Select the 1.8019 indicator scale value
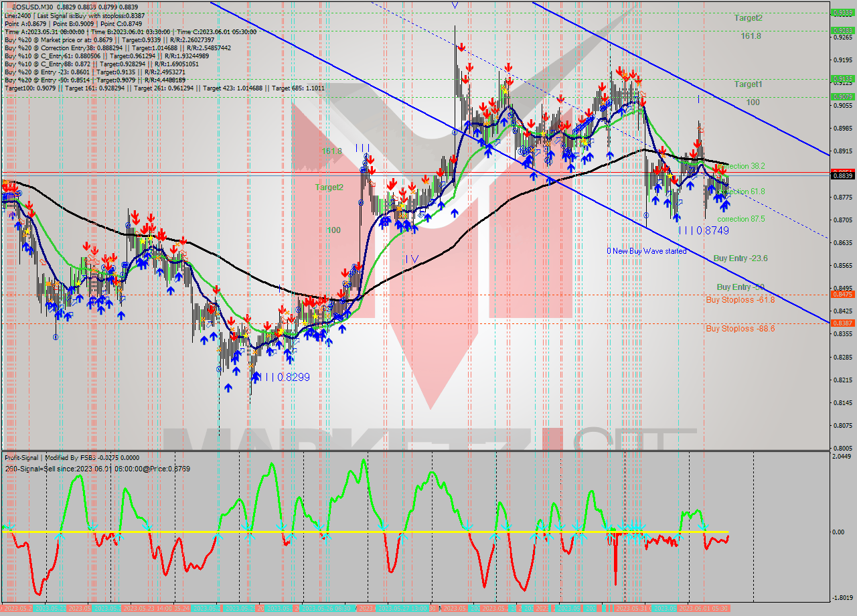Viewport: 857px width, 616px height. pyautogui.click(x=842, y=598)
